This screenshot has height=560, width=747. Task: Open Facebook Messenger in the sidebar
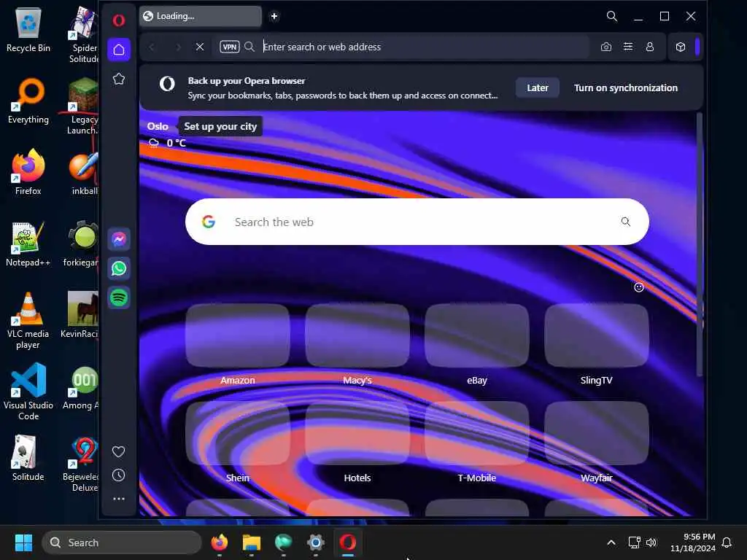pos(119,239)
